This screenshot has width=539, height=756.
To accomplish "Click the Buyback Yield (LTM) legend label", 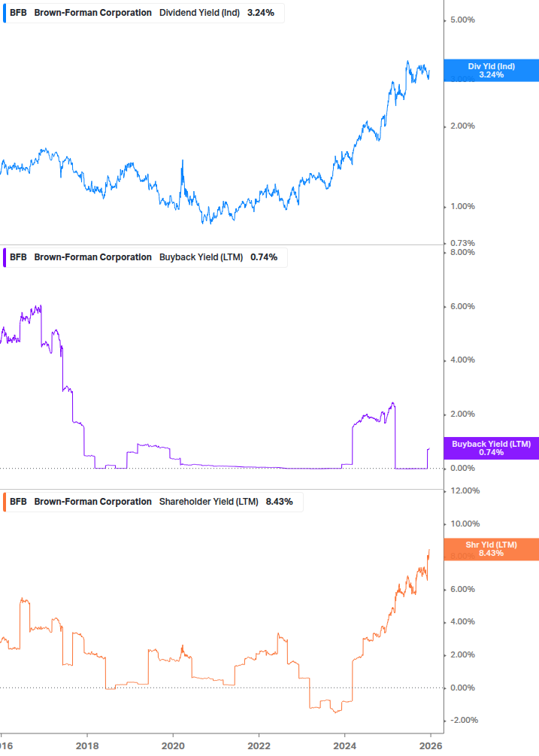I will [x=201, y=257].
